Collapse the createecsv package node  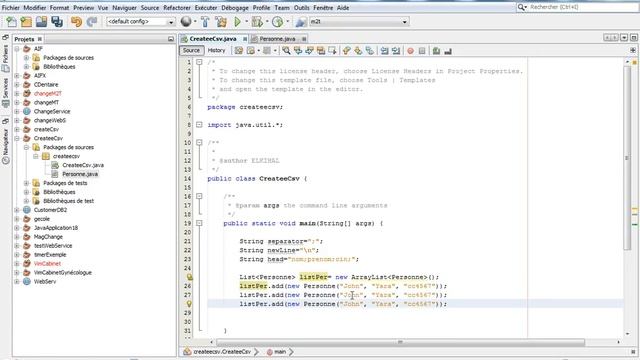point(36,156)
